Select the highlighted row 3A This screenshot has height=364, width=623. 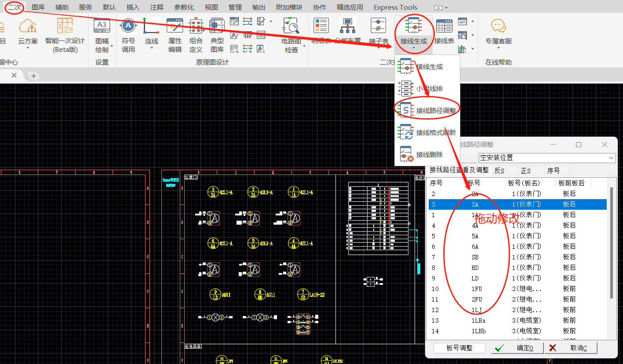tap(517, 204)
